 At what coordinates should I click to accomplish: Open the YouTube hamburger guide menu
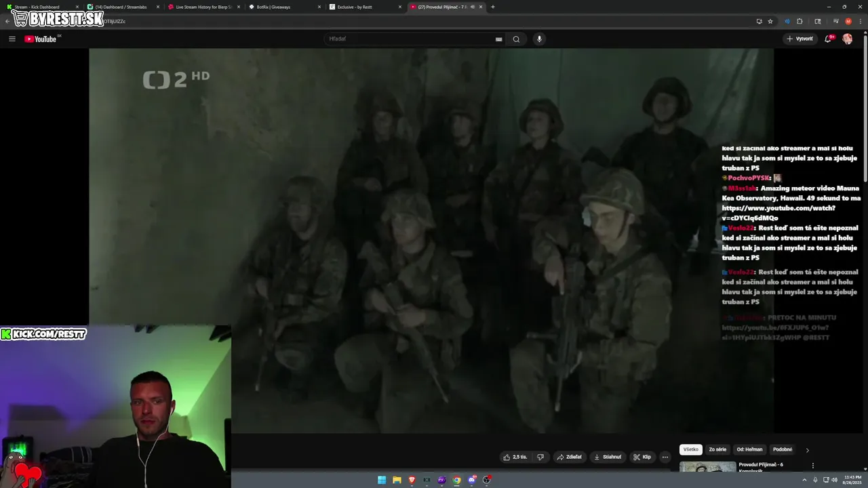click(12, 39)
